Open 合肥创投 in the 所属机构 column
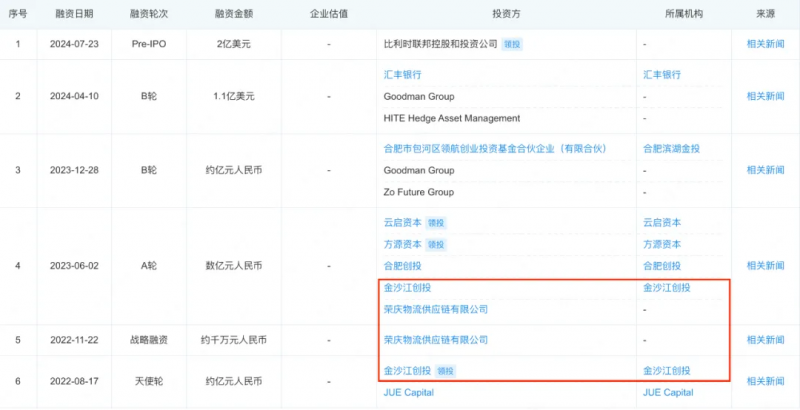Image resolution: width=800 pixels, height=410 pixels. click(x=662, y=266)
